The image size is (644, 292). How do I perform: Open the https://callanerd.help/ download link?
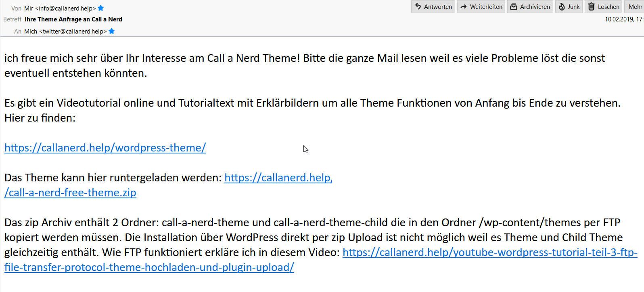[278, 178]
